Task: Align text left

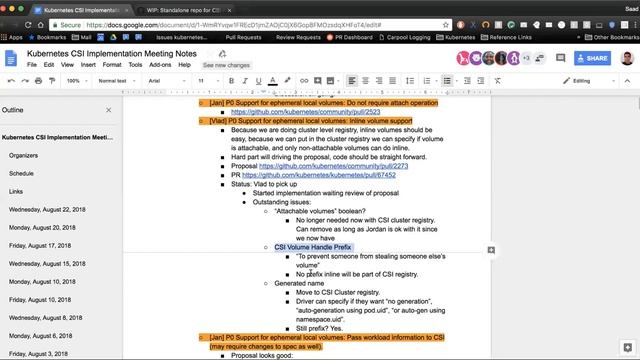Action: (352, 81)
